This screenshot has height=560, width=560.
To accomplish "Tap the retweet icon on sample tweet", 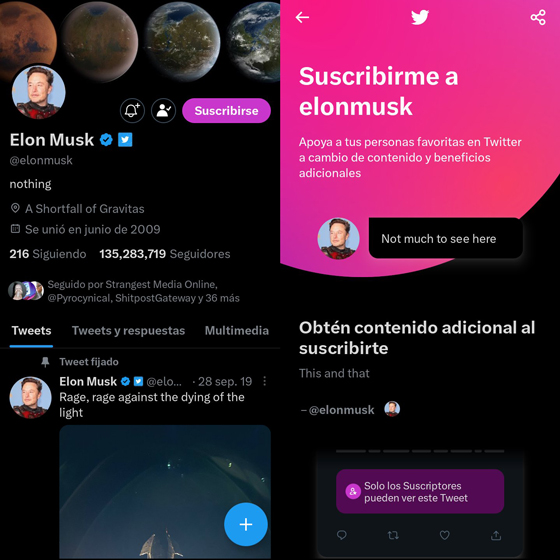I will pos(393,535).
